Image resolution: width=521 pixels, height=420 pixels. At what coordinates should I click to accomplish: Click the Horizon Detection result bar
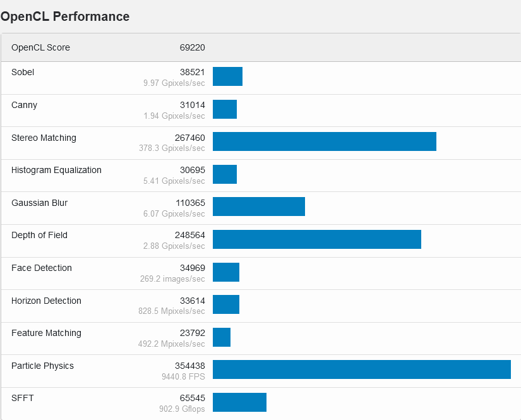coord(226,304)
